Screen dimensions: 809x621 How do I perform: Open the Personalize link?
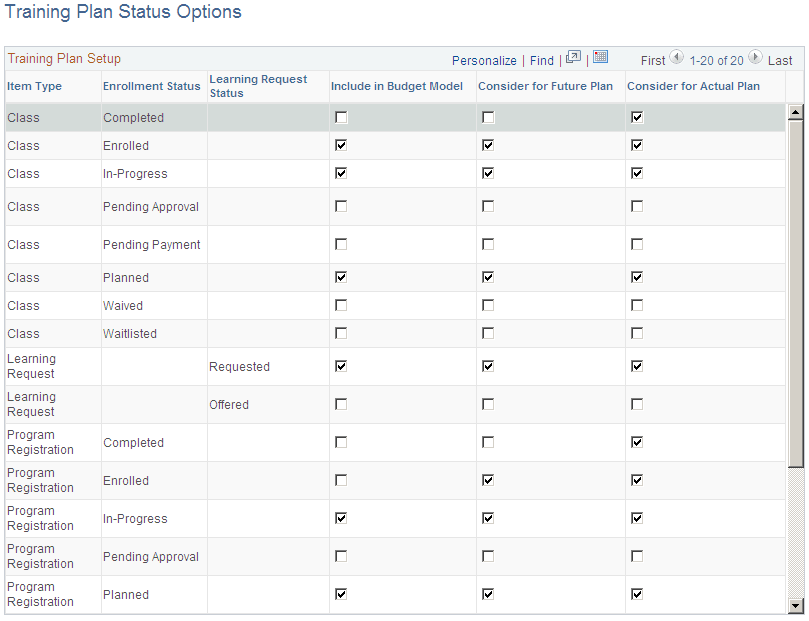tap(484, 60)
